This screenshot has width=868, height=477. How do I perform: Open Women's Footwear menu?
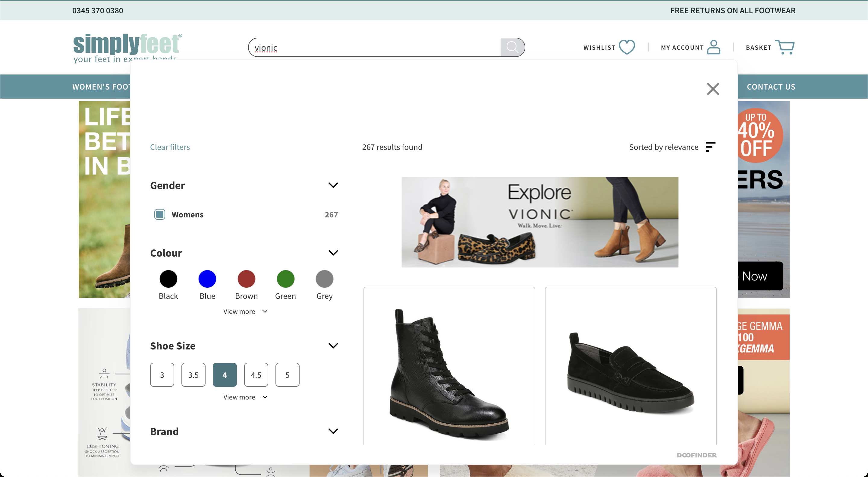(101, 87)
